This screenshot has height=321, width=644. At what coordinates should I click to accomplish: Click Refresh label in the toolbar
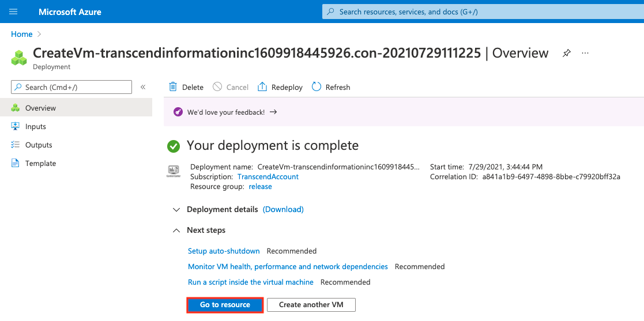pos(338,88)
